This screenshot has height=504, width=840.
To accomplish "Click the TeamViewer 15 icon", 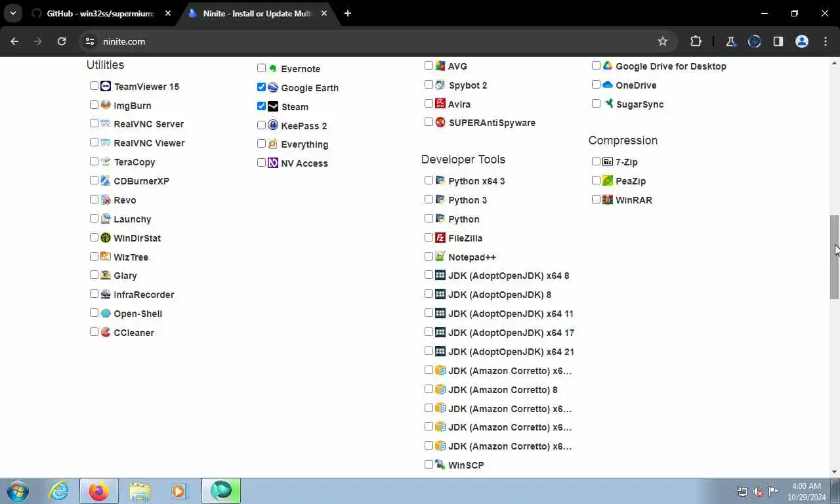I will [106, 86].
